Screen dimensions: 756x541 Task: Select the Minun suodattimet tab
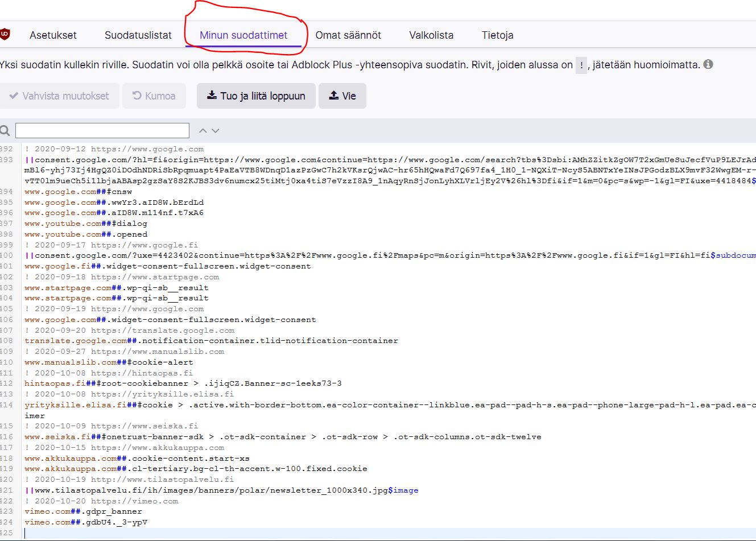[243, 35]
